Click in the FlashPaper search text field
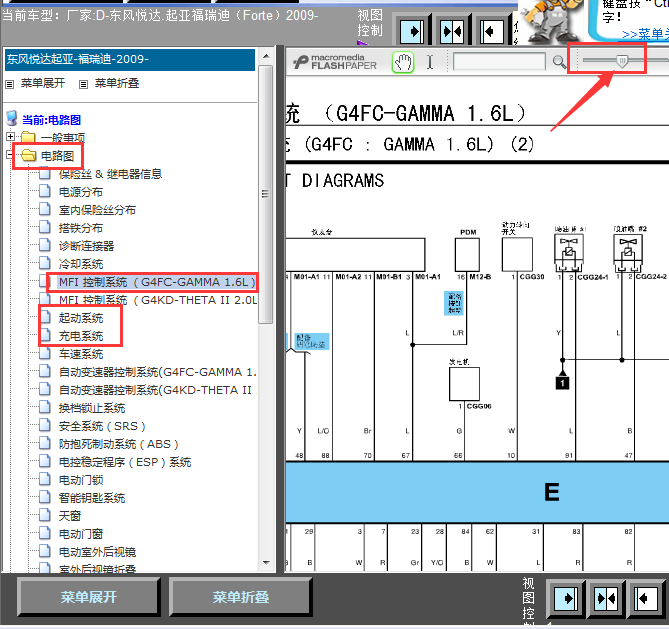This screenshot has width=669, height=629. [x=499, y=62]
